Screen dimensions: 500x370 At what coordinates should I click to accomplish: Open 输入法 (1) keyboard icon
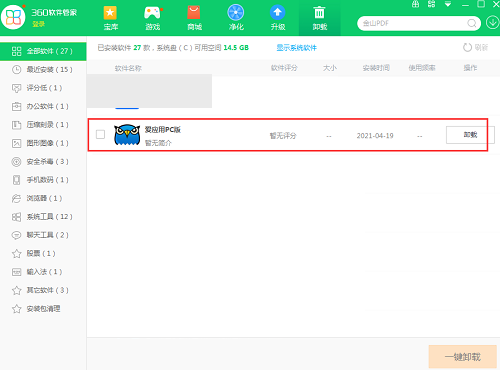point(16,272)
